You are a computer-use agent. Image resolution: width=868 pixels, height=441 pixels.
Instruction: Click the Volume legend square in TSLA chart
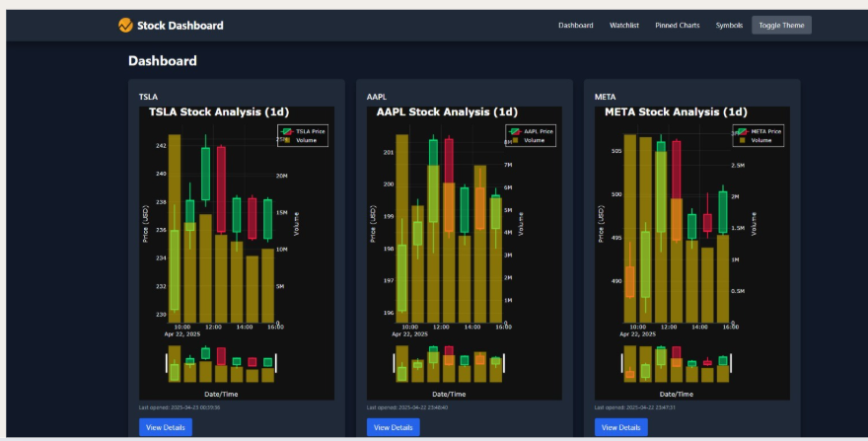(287, 140)
